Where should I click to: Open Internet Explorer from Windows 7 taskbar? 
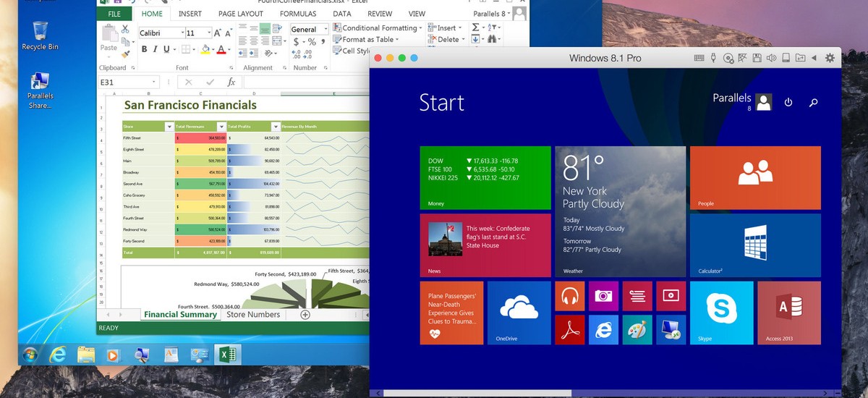pos(56,355)
